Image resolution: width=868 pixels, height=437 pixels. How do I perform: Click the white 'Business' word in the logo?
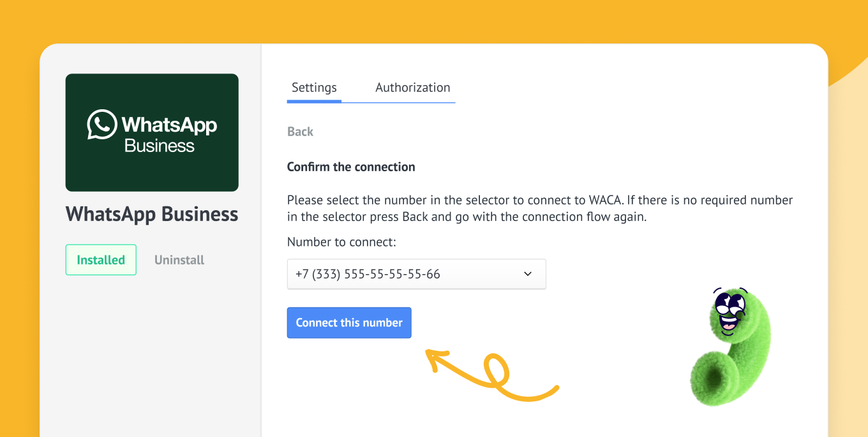[160, 146]
